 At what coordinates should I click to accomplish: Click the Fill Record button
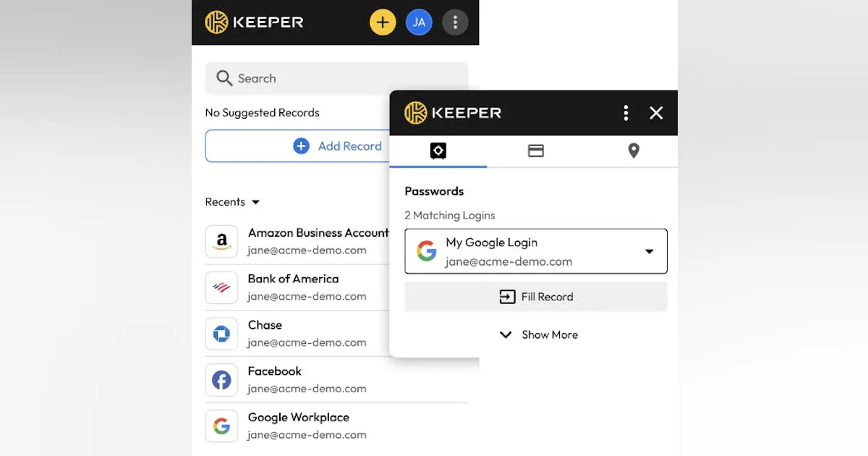point(535,297)
